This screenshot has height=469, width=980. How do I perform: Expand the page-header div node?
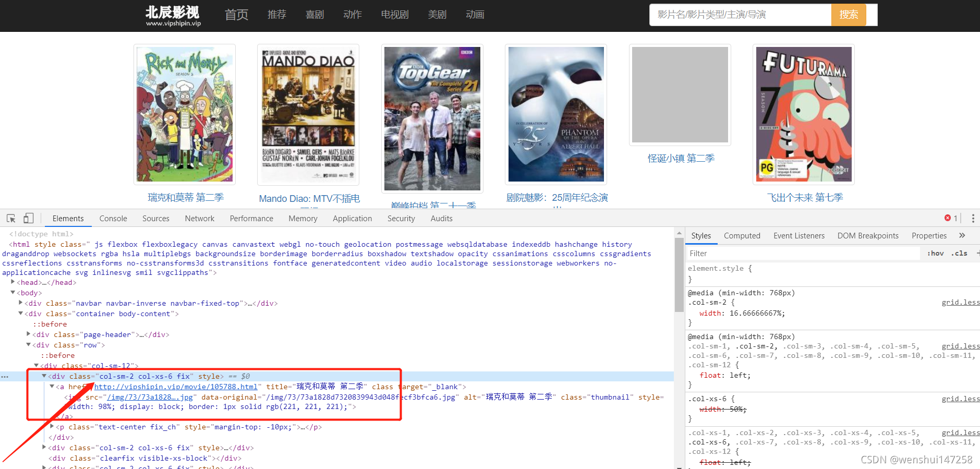(x=29, y=334)
